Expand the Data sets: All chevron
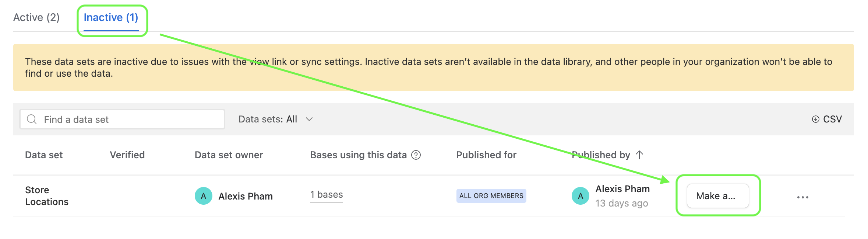Image resolution: width=868 pixels, height=239 pixels. point(309,119)
